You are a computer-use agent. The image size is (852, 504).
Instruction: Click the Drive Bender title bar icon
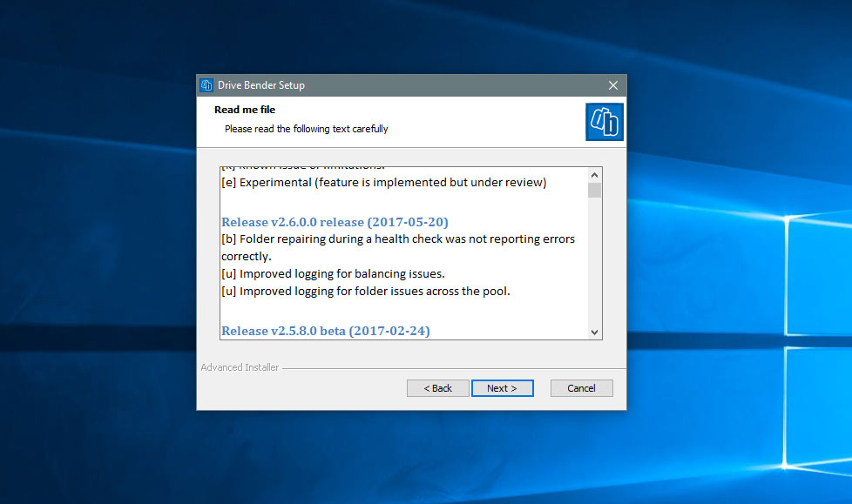click(206, 85)
